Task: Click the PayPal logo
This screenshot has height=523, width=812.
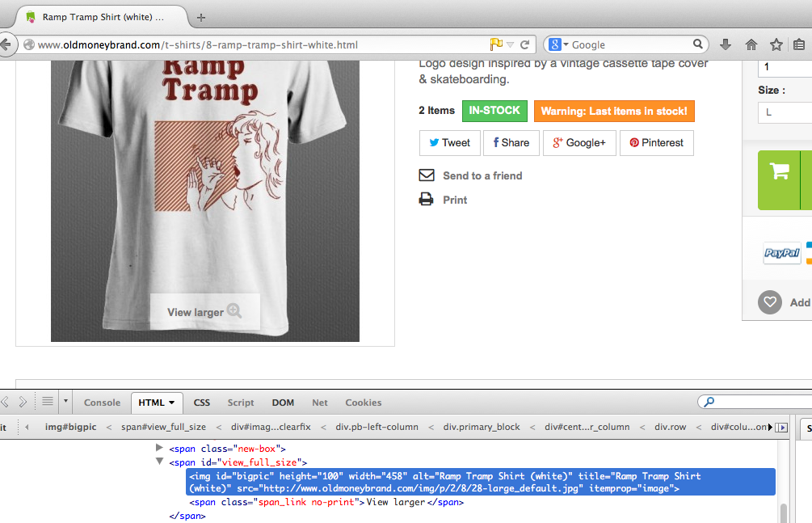Action: click(782, 253)
